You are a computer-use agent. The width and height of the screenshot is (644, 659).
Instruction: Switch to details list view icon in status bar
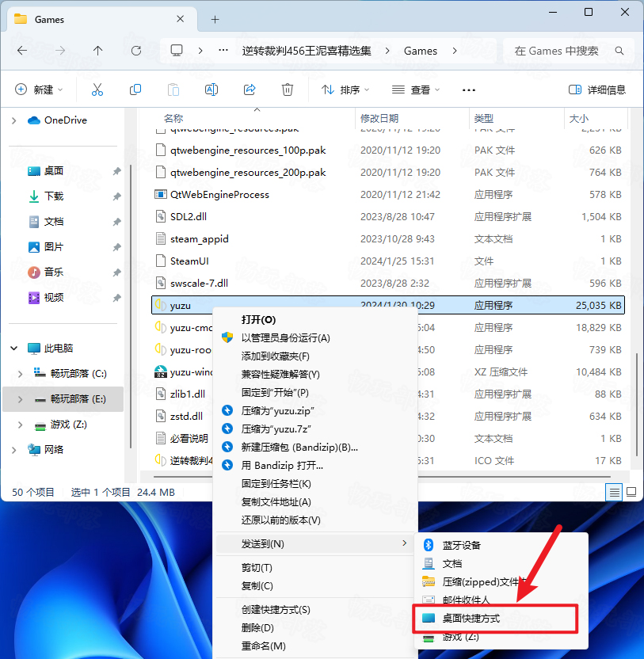tap(614, 492)
